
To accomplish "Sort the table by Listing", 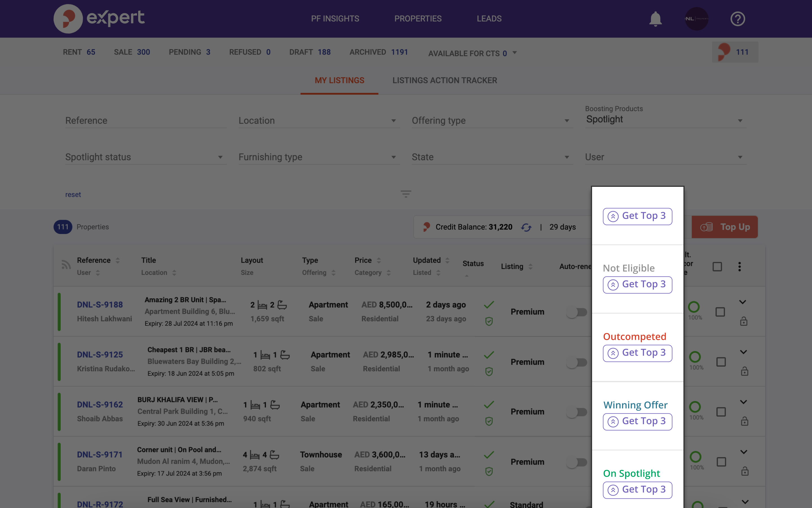I will coord(530,266).
